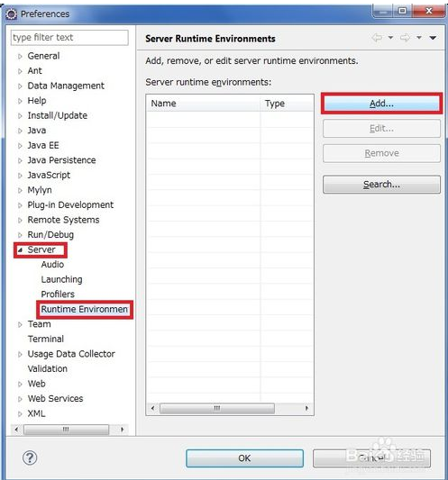Click the Eclipse Preferences title icon
Viewport: 448px width, 480px height.
pyautogui.click(x=12, y=14)
